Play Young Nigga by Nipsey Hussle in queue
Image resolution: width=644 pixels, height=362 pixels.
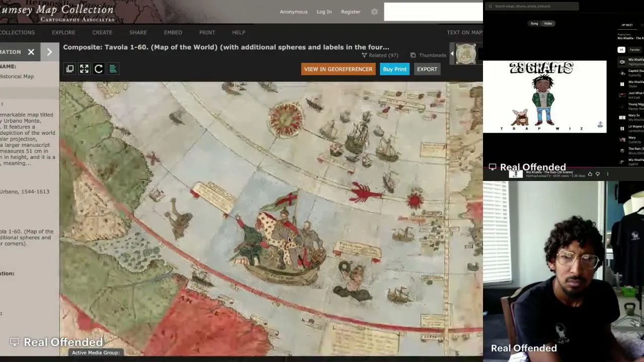[x=631, y=106]
